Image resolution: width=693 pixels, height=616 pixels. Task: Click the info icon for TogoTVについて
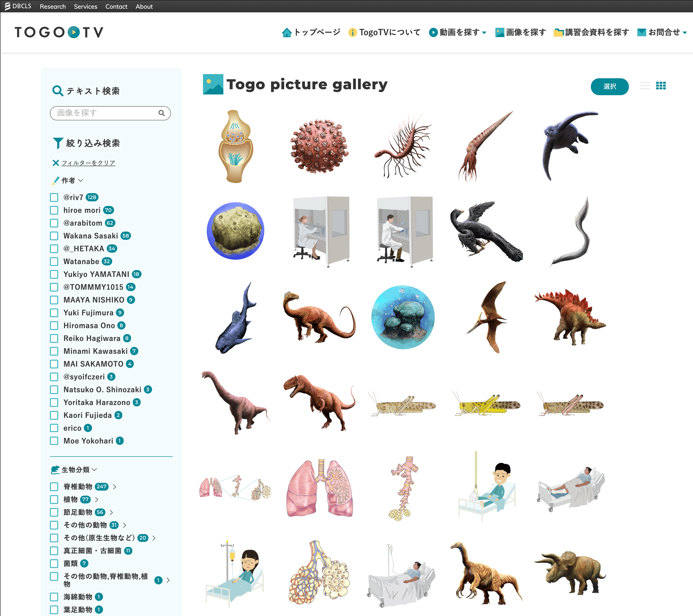coord(352,32)
